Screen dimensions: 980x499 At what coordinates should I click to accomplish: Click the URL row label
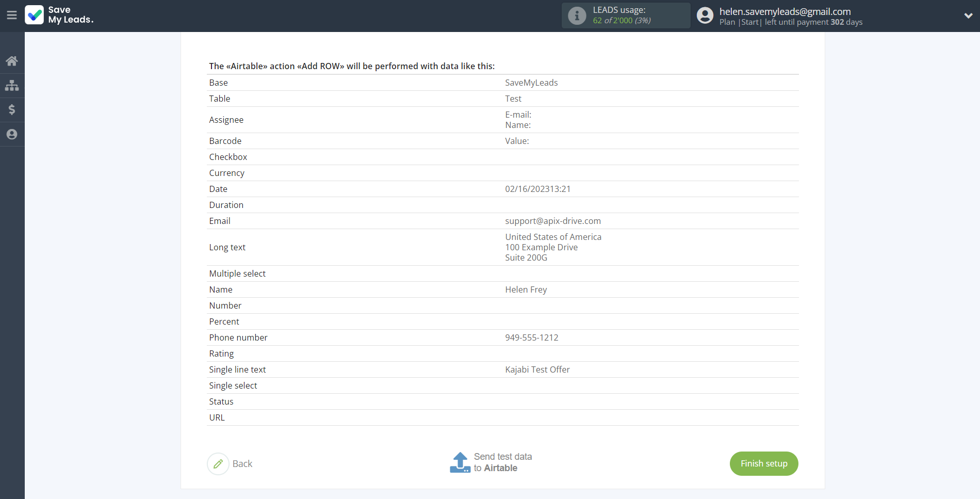click(217, 417)
